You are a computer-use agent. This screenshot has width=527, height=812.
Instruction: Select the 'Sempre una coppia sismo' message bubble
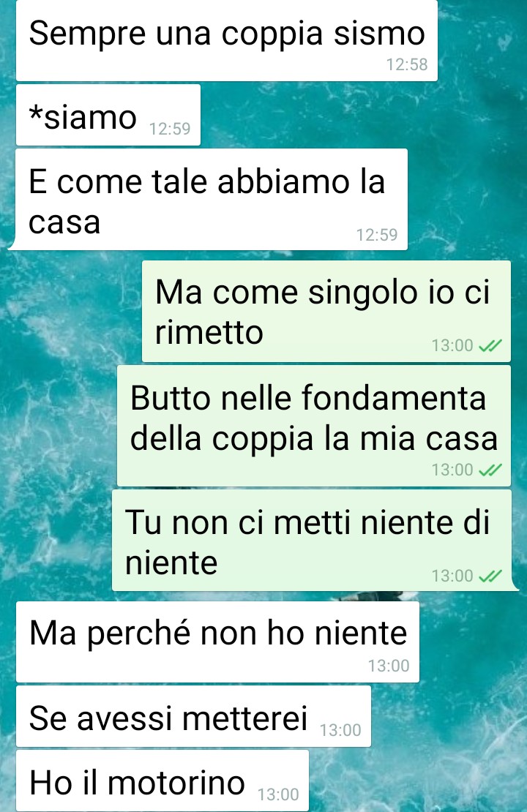pos(226,40)
